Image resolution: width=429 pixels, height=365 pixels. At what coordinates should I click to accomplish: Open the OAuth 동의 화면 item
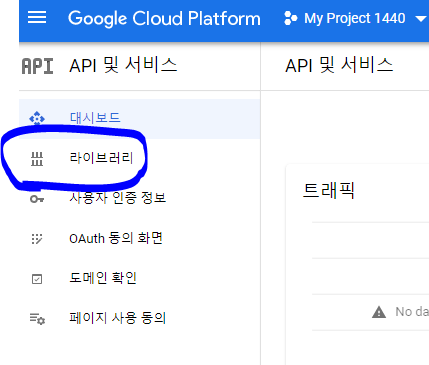click(139, 238)
